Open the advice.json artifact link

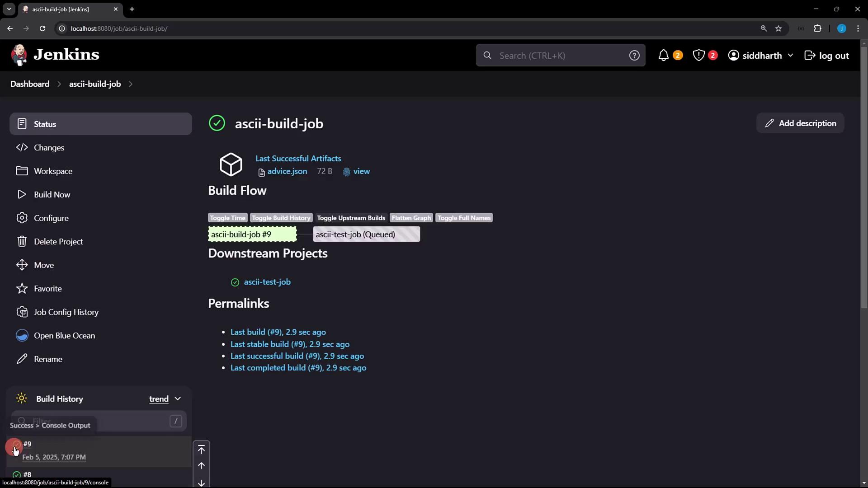[287, 171]
